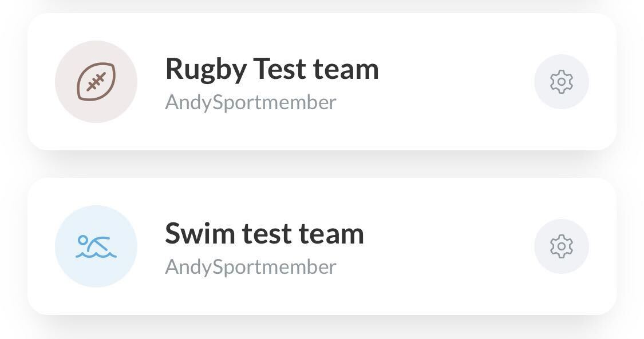The height and width of the screenshot is (339, 644).
Task: Open settings gear for Rugby Test team
Action: point(562,82)
